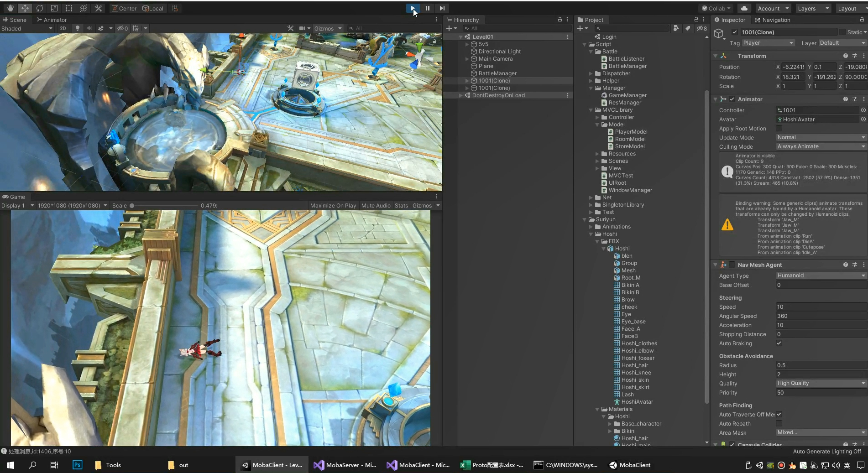This screenshot has height=473, width=868.
Task: Expand the Dispatcher folder
Action: (x=591, y=73)
